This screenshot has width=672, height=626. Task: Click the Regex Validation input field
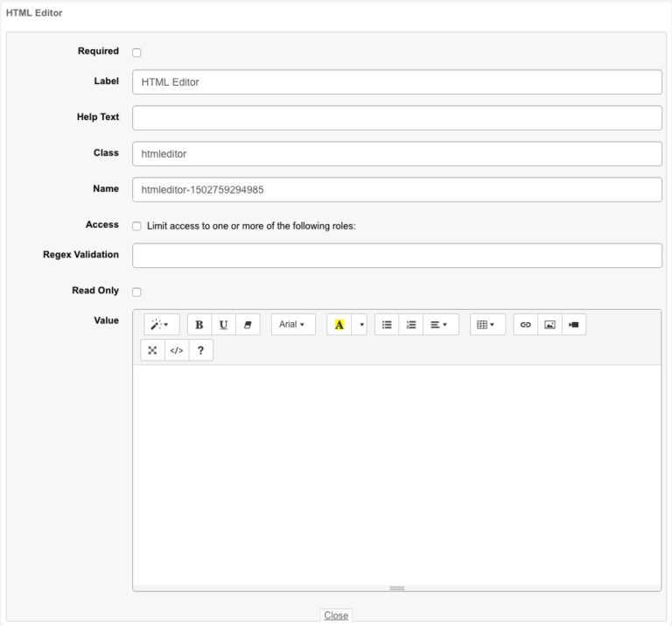397,256
